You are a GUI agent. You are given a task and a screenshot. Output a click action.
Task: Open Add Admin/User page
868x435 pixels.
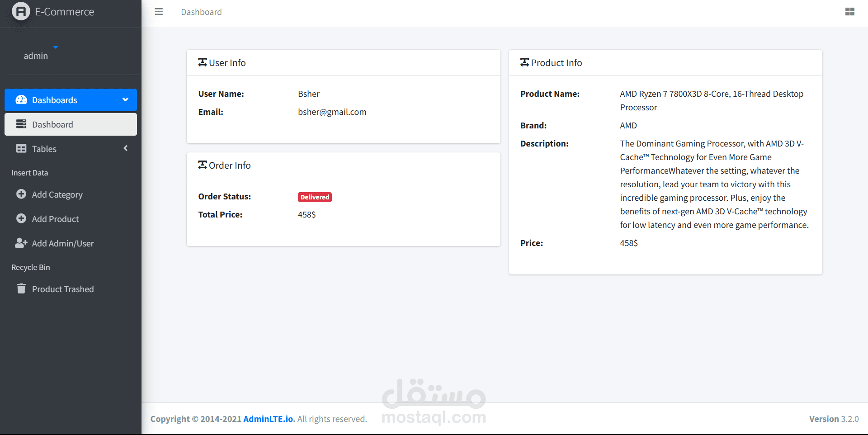71,243
